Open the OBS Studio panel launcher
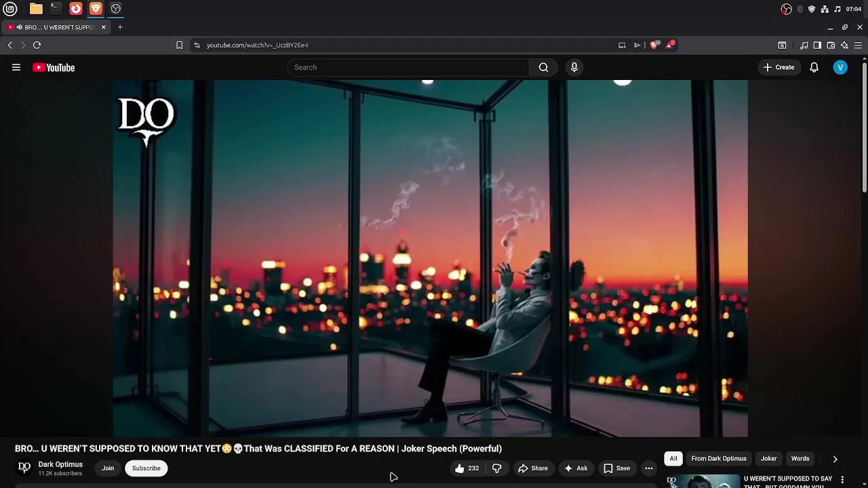 pyautogui.click(x=116, y=9)
